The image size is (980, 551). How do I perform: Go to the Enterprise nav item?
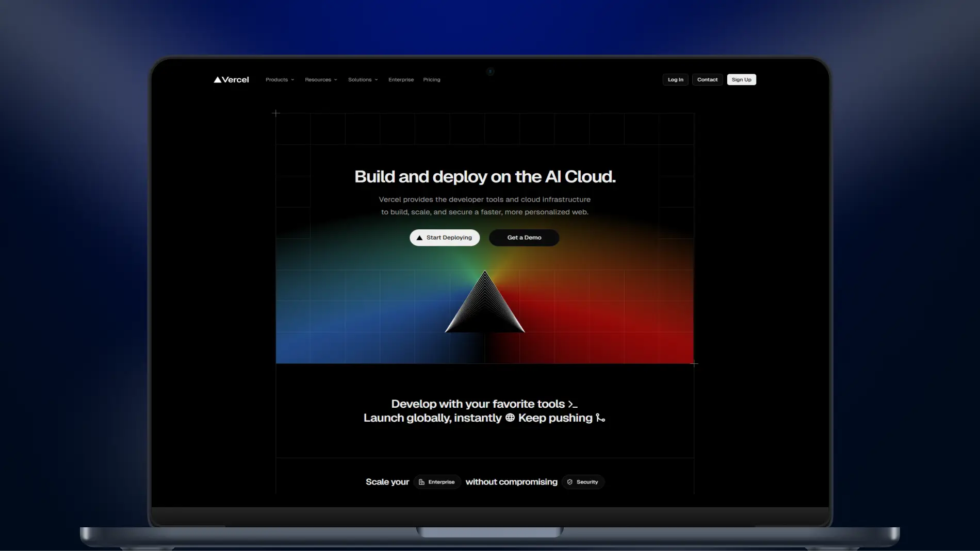coord(401,80)
